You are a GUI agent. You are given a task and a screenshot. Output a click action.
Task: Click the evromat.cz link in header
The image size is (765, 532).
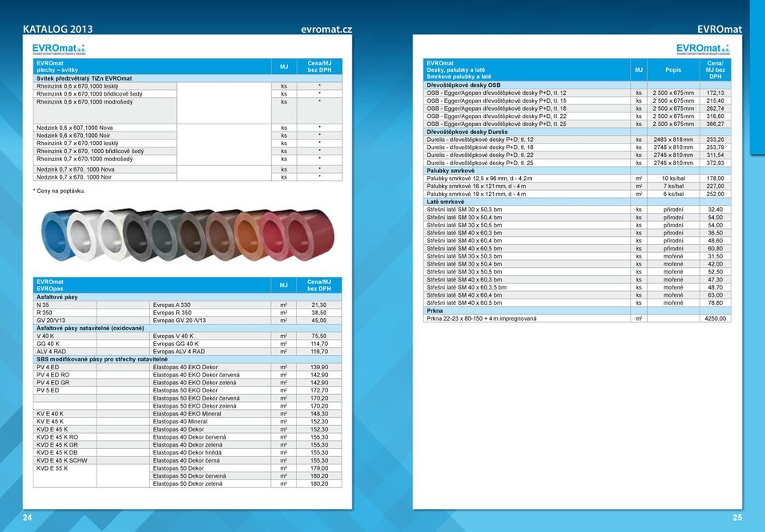click(x=326, y=30)
